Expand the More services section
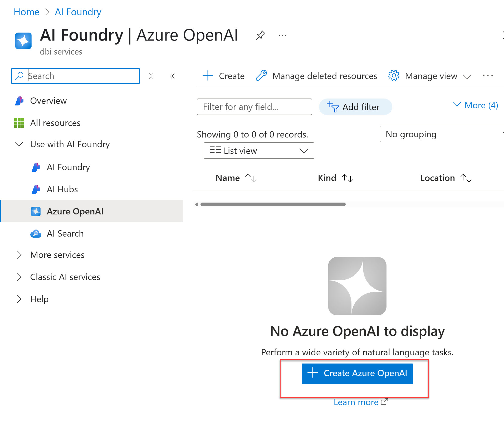This screenshot has width=504, height=422. 57,255
